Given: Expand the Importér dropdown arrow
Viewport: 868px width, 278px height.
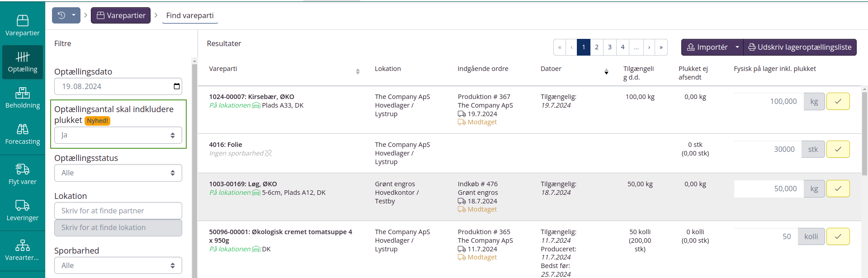Looking at the screenshot, I should [737, 47].
